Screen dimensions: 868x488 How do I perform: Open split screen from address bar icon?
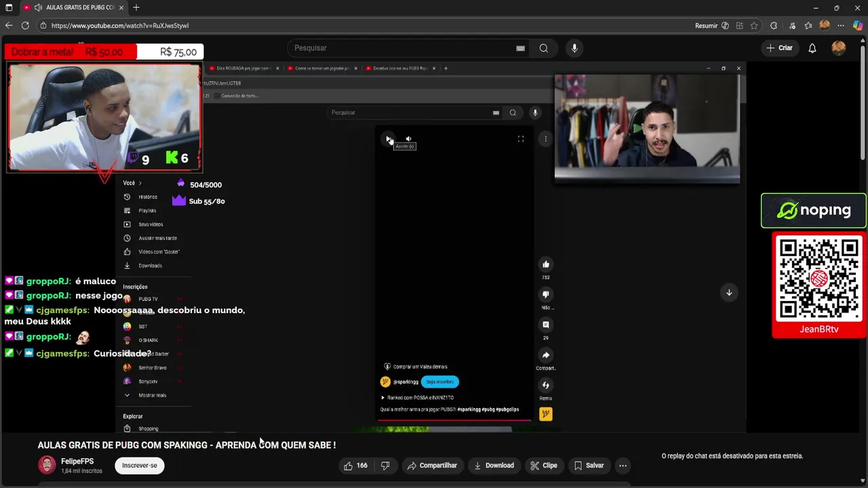tap(740, 26)
